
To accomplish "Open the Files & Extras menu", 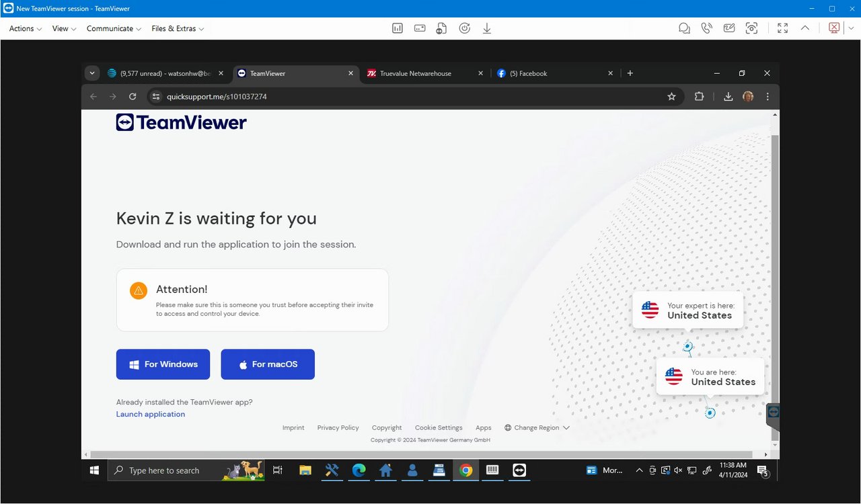I will pos(178,28).
